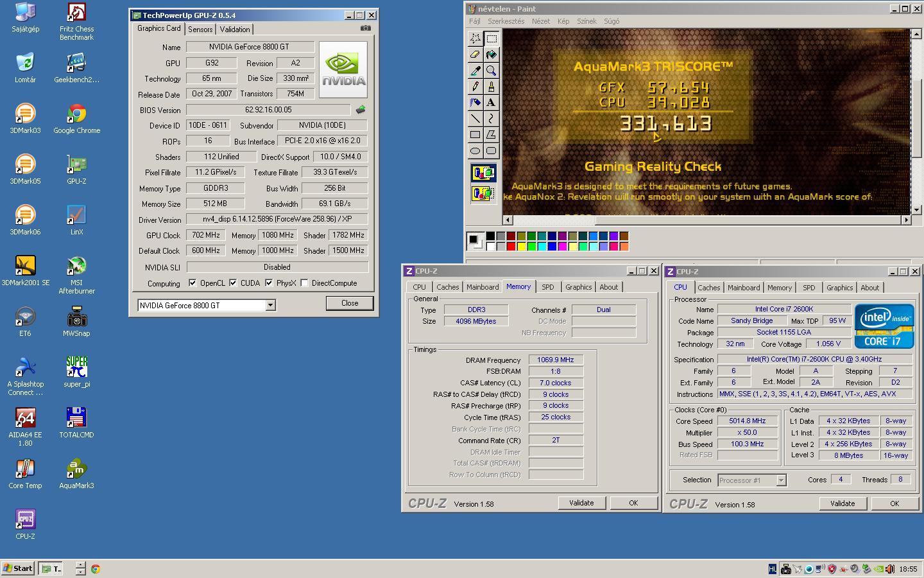924x578 pixels.
Task: Open the Windows Start button
Action: click(18, 568)
